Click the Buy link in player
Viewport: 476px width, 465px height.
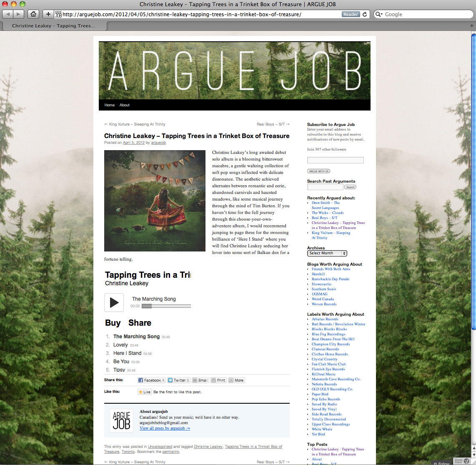pos(113,322)
